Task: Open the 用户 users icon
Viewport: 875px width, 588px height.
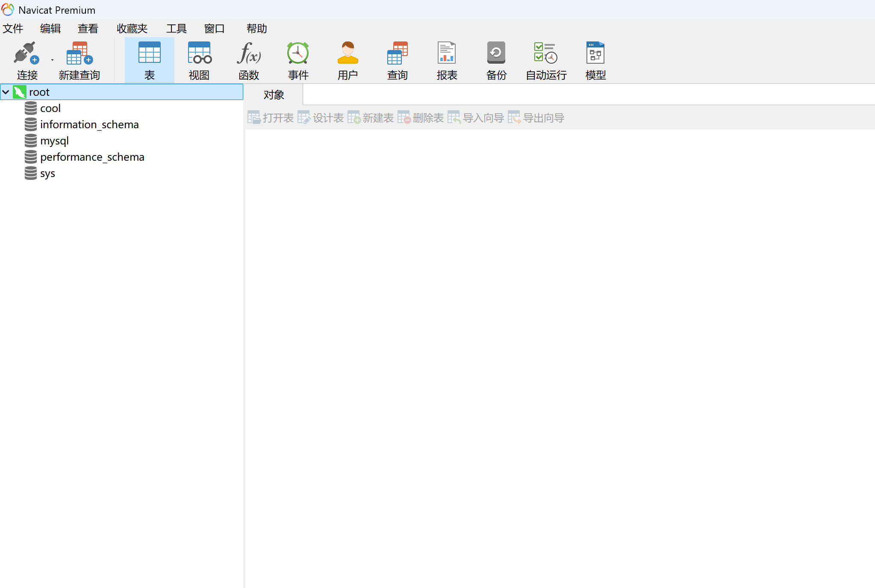Action: tap(348, 53)
